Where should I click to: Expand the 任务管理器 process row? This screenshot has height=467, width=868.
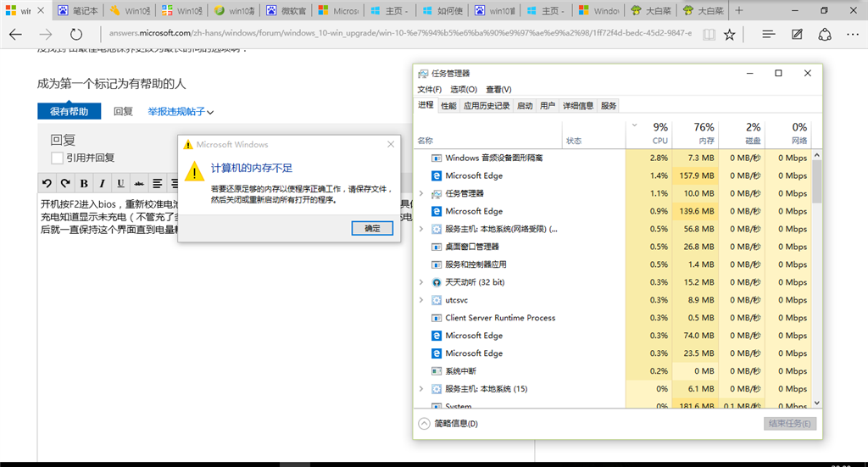(421, 193)
